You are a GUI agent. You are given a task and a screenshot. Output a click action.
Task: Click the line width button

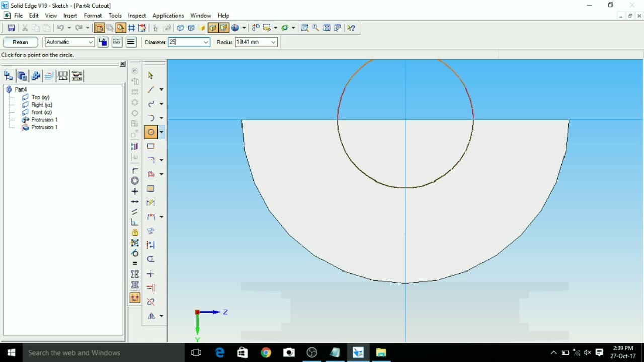(131, 42)
